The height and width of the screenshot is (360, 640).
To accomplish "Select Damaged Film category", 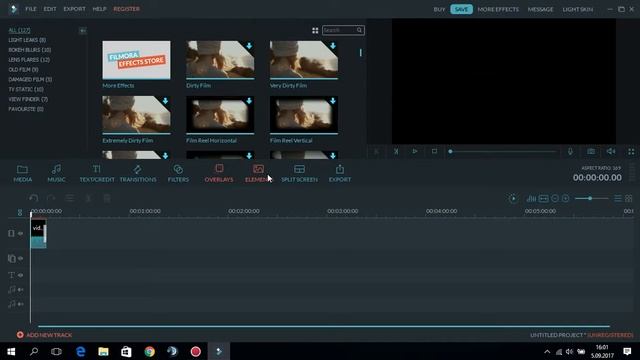I will coord(30,79).
